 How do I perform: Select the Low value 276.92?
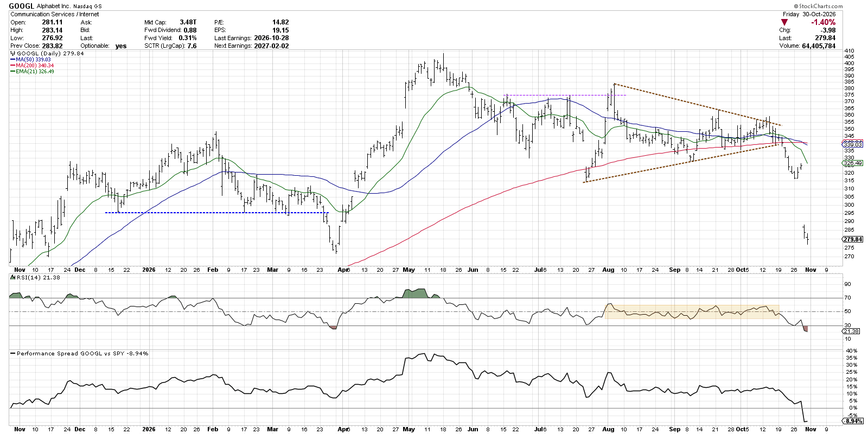[52, 38]
